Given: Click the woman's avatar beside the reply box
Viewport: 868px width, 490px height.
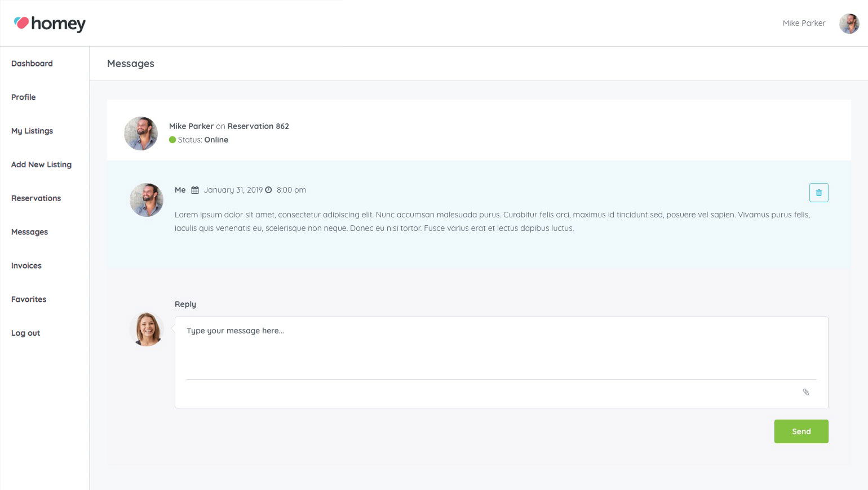Looking at the screenshot, I should 147,329.
